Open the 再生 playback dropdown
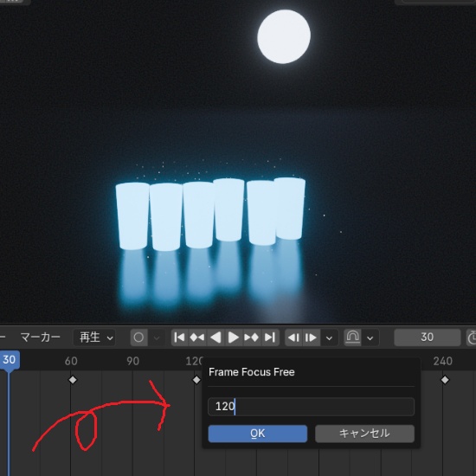The image size is (476, 476). (x=94, y=338)
